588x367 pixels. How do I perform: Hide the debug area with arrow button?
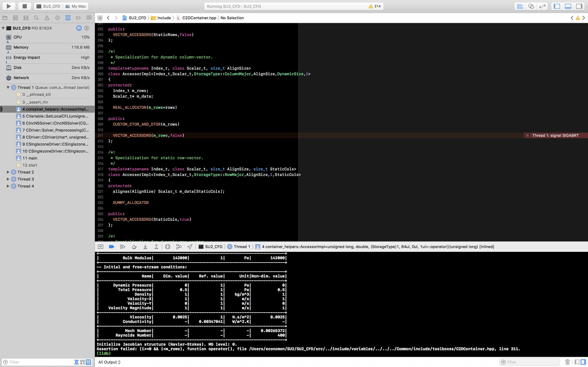click(101, 247)
